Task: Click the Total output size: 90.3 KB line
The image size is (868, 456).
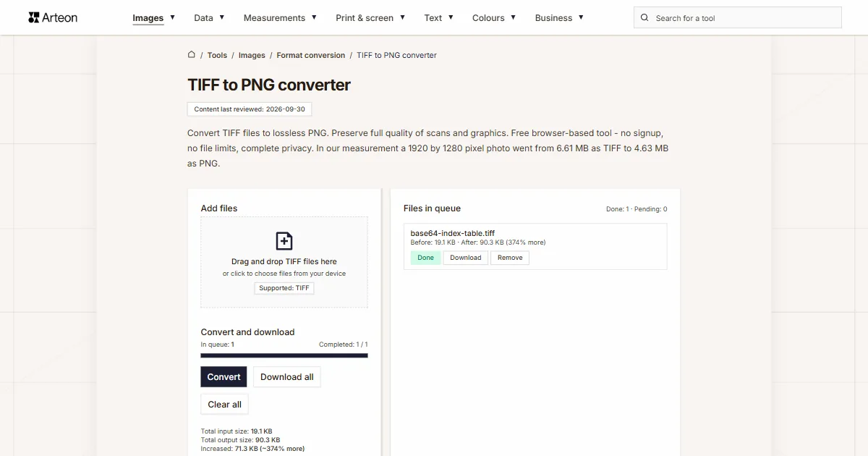Action: [x=240, y=440]
